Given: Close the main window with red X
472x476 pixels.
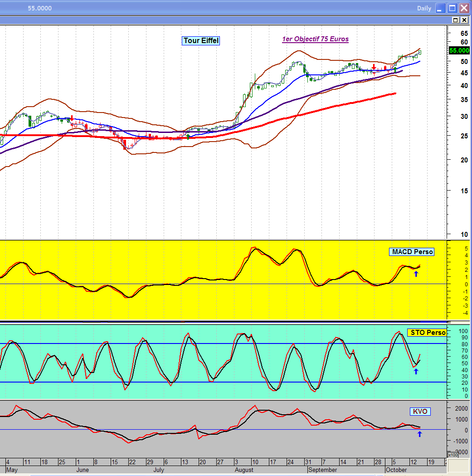Looking at the screenshot, I should (x=464, y=8).
